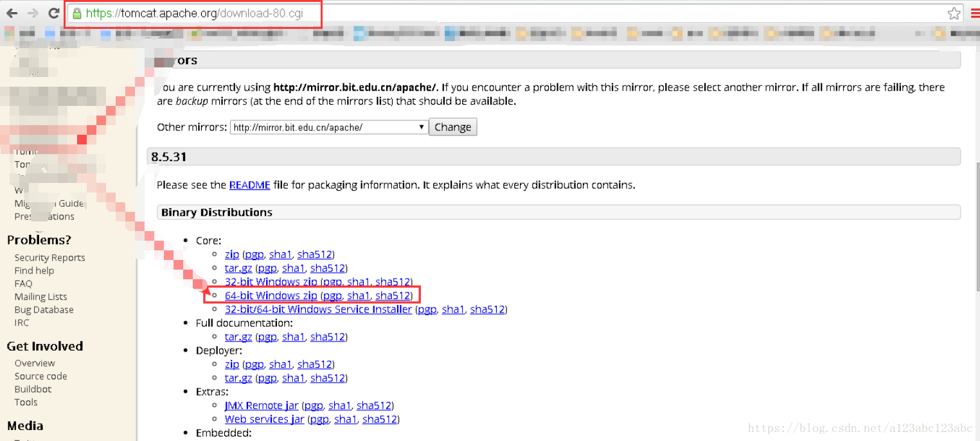Screen dimensions: 980x441
Task: Open pgp link for Full documentation tar.gz
Action: (x=267, y=337)
